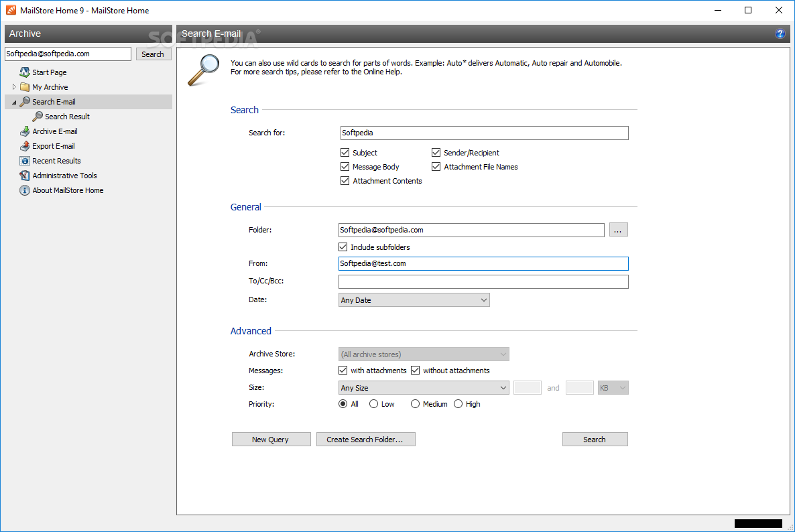This screenshot has width=795, height=532.
Task: Uncheck the Message Body checkbox
Action: click(345, 167)
